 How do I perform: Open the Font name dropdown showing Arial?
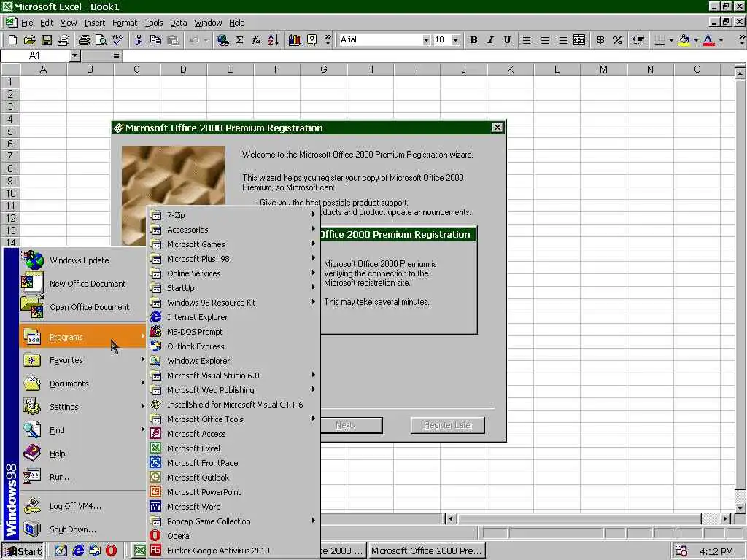coord(426,40)
